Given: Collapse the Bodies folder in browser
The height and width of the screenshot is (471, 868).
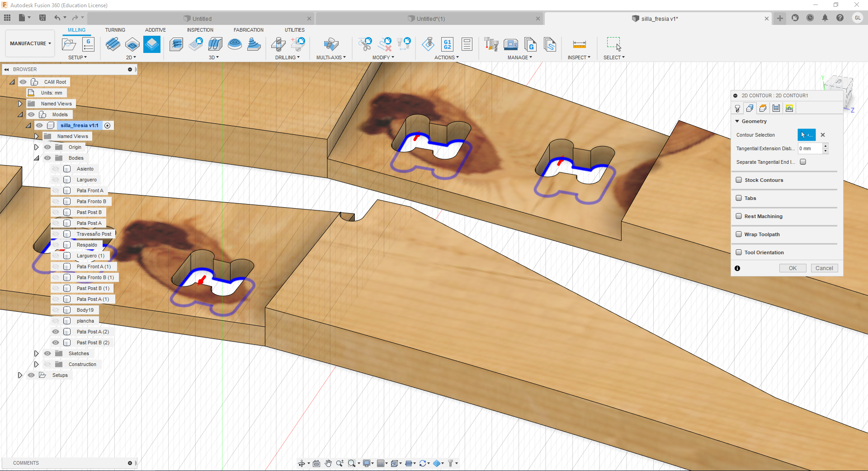Looking at the screenshot, I should tap(36, 158).
